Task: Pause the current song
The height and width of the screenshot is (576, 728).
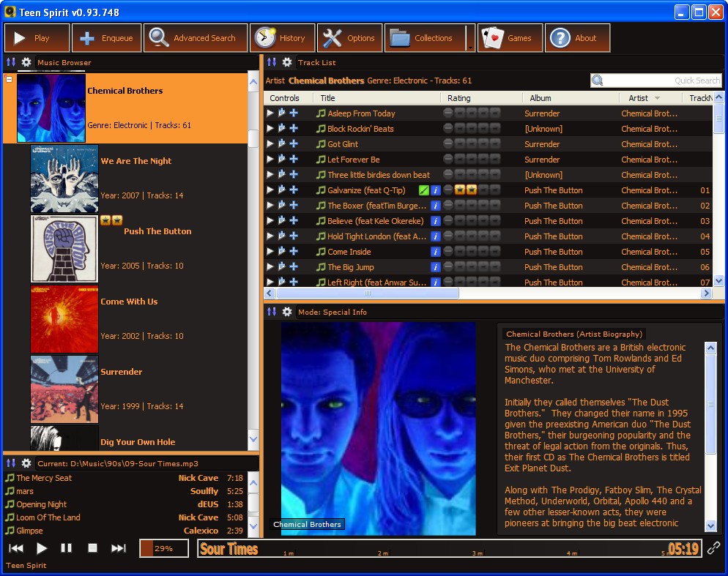Action: coord(67,548)
